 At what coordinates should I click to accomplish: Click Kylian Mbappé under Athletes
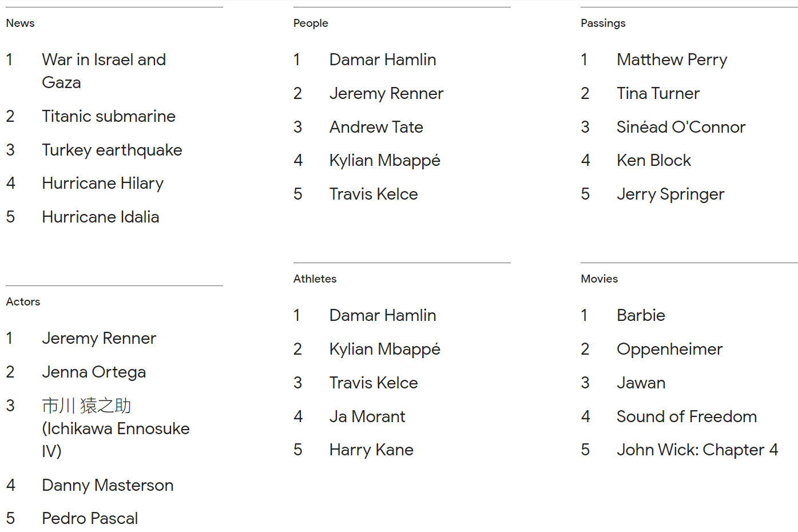tap(385, 349)
